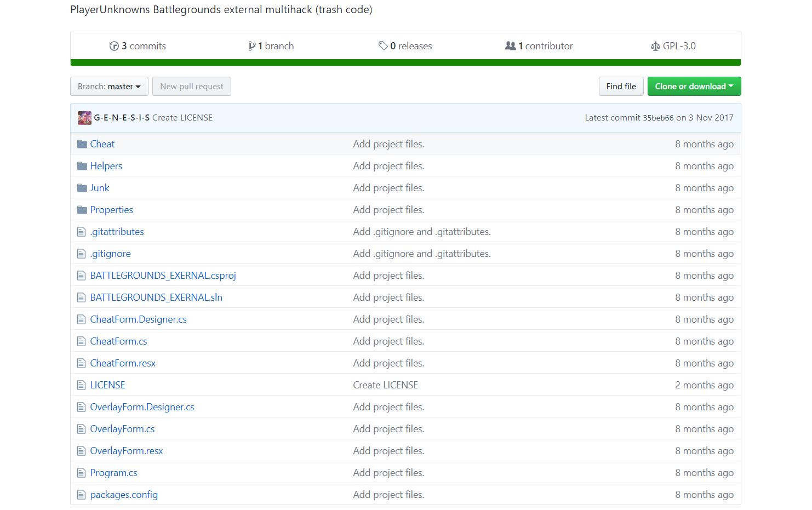Open the CheatForm.resx file
812x510 pixels.
[123, 363]
